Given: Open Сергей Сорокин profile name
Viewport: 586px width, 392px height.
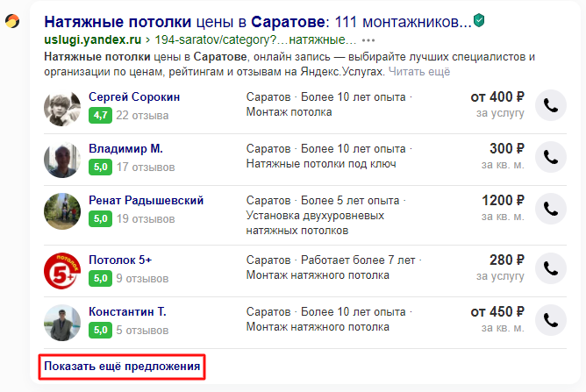Looking at the screenshot, I should click(134, 96).
